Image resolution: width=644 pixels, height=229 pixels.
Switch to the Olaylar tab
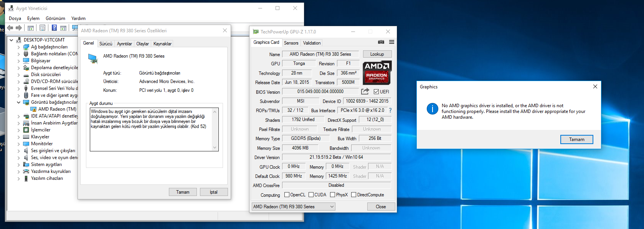click(x=143, y=44)
